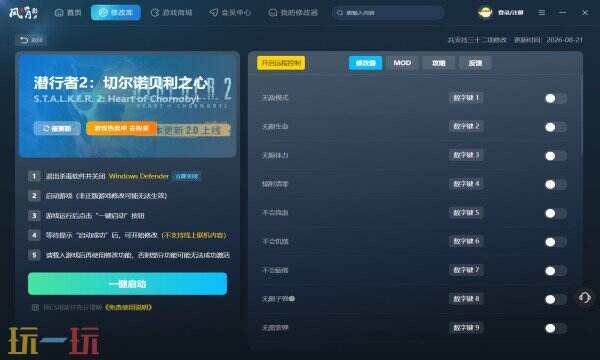Click the yellow user avatar icon
This screenshot has height=360, width=600.
coord(485,12)
